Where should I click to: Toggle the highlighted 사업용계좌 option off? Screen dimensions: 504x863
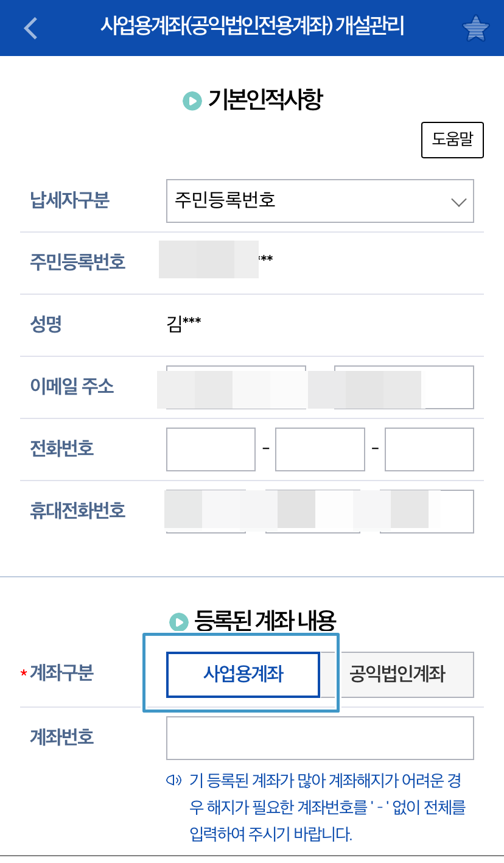[x=243, y=674]
